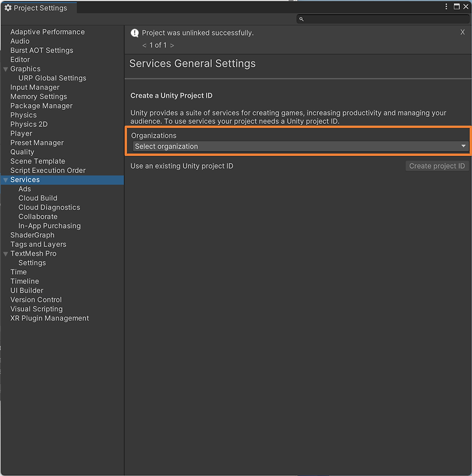Go to the previous notification arrow

pos(145,45)
